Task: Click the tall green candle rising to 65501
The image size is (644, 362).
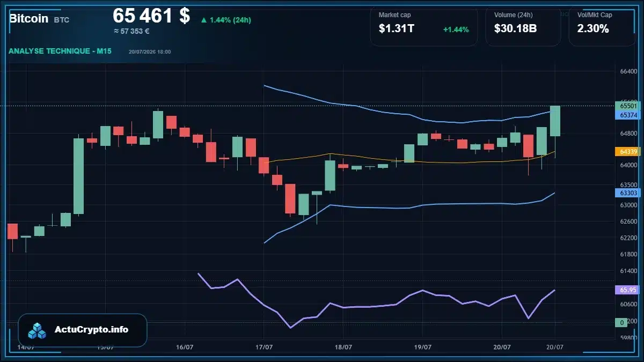Action: 555,121
